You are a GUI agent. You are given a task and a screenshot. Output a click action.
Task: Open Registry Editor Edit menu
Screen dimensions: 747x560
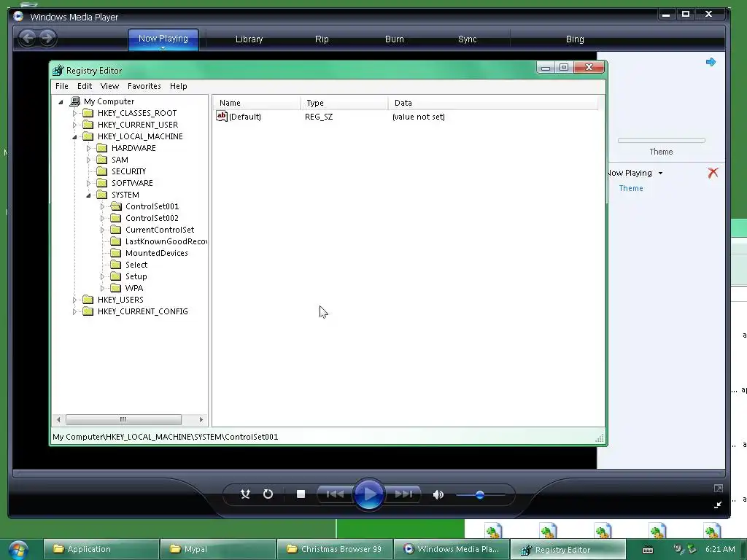85,86
